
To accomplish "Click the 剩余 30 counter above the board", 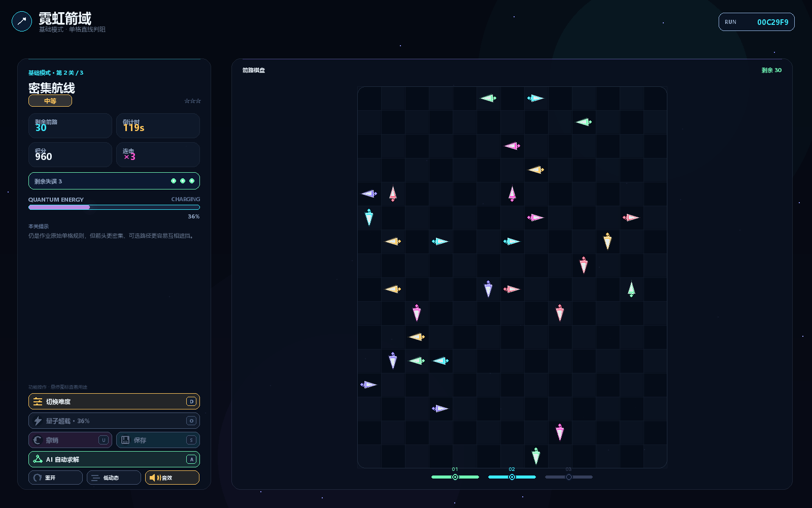I will click(771, 70).
